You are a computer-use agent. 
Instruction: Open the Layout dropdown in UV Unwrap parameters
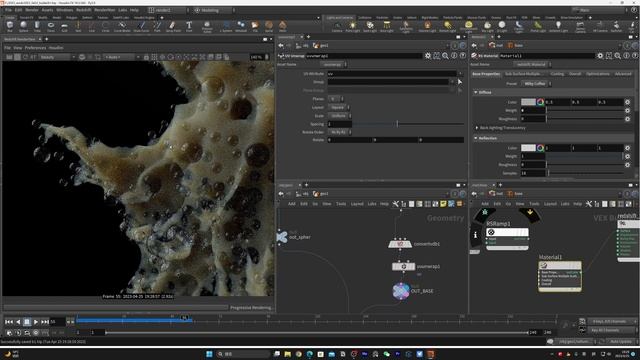click(339, 107)
